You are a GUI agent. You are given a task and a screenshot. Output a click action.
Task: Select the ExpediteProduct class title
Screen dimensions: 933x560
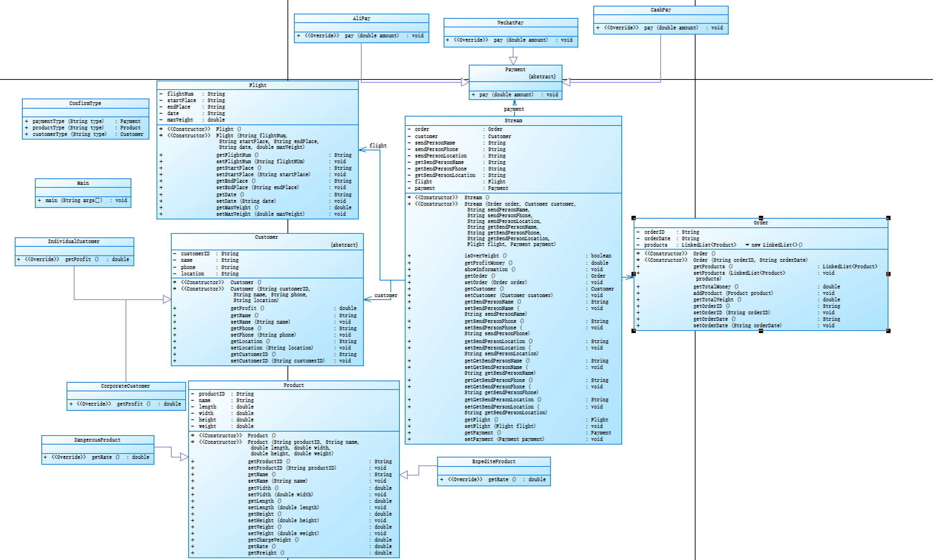[x=493, y=461]
